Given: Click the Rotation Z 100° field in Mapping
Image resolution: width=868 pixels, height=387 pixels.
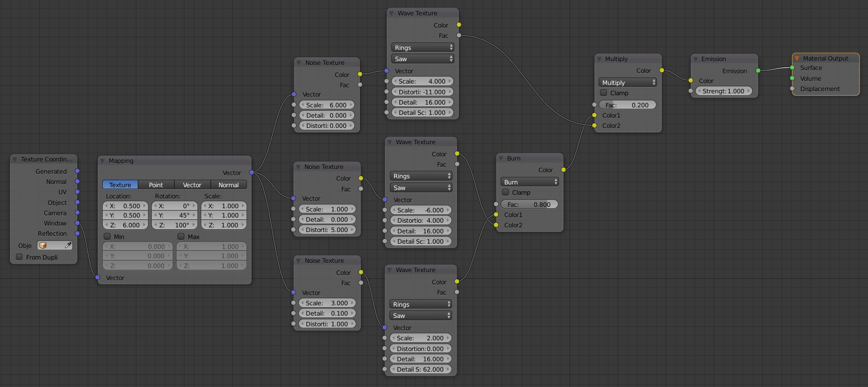Looking at the screenshot, I should coord(175,225).
